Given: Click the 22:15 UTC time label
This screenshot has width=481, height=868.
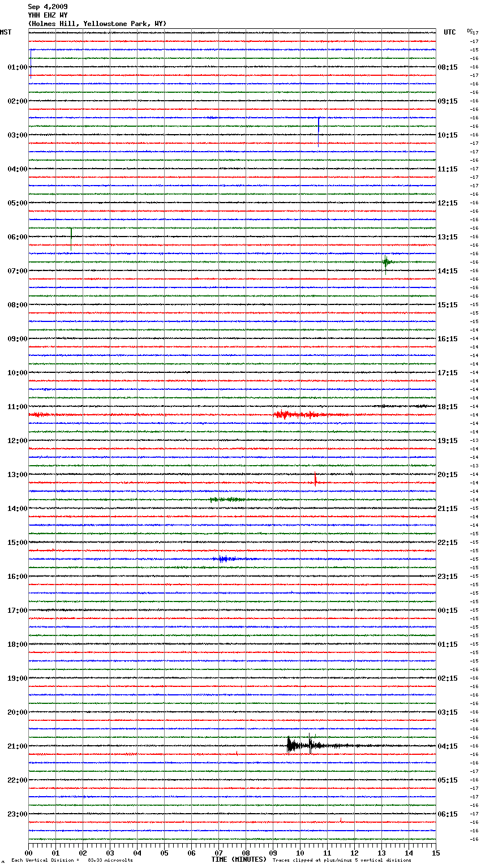Looking at the screenshot, I should tap(448, 543).
